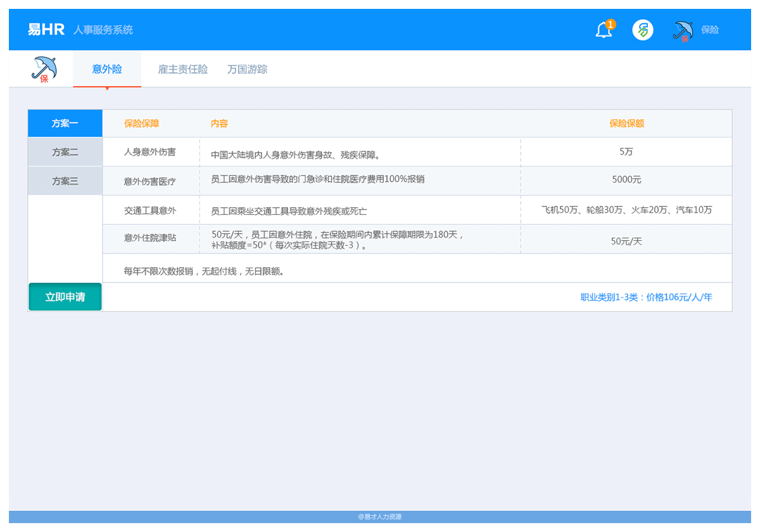Switch to the 雇主责任险 tab
The width and height of the screenshot is (760, 532).
coord(183,70)
